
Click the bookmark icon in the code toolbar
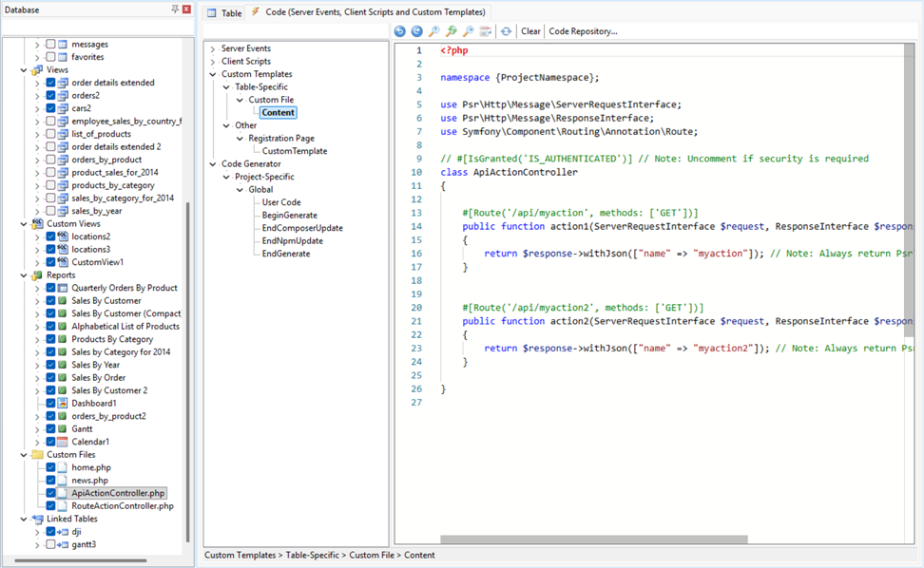(x=487, y=31)
